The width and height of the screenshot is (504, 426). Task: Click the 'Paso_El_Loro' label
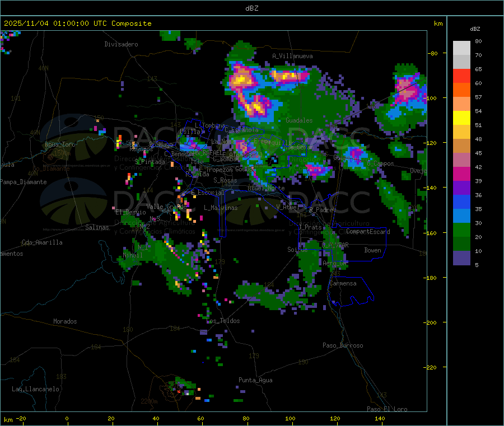[x=387, y=409]
